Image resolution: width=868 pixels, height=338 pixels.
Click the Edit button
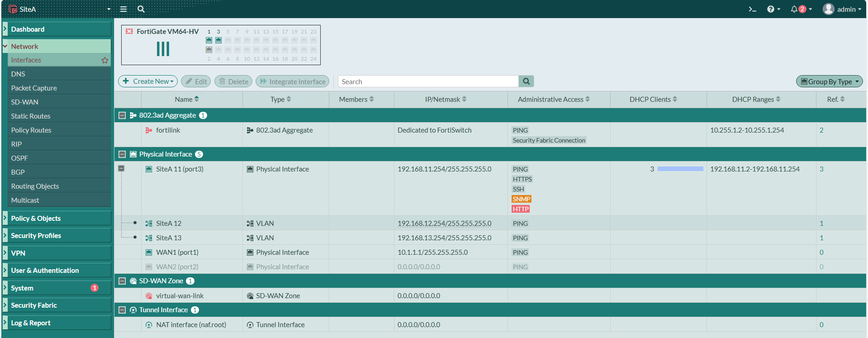click(x=196, y=81)
